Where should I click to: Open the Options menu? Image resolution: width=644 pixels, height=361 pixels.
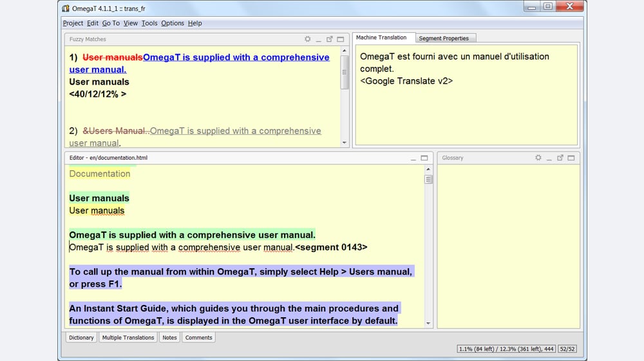173,23
